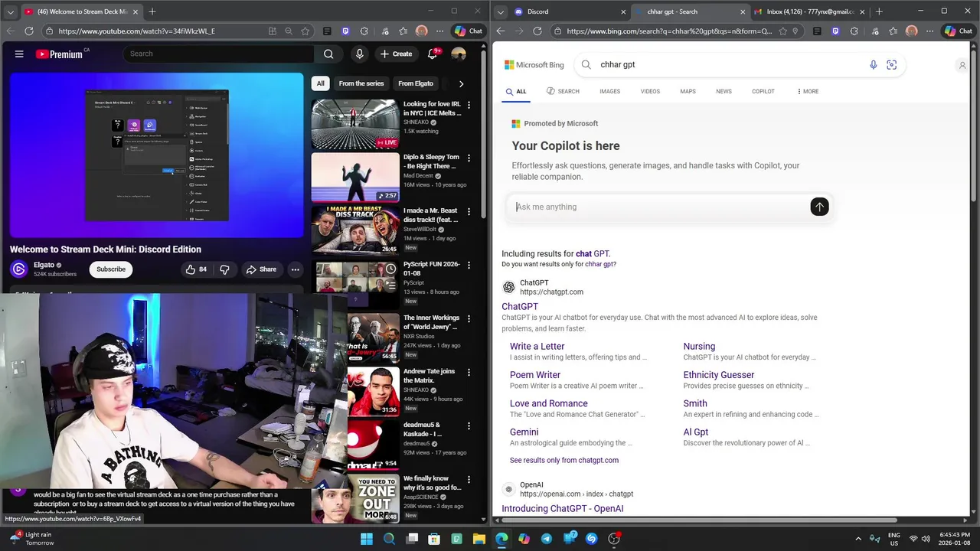Like the Stream Deck Mini video
The width and height of the screenshot is (980, 551).
[x=196, y=269]
